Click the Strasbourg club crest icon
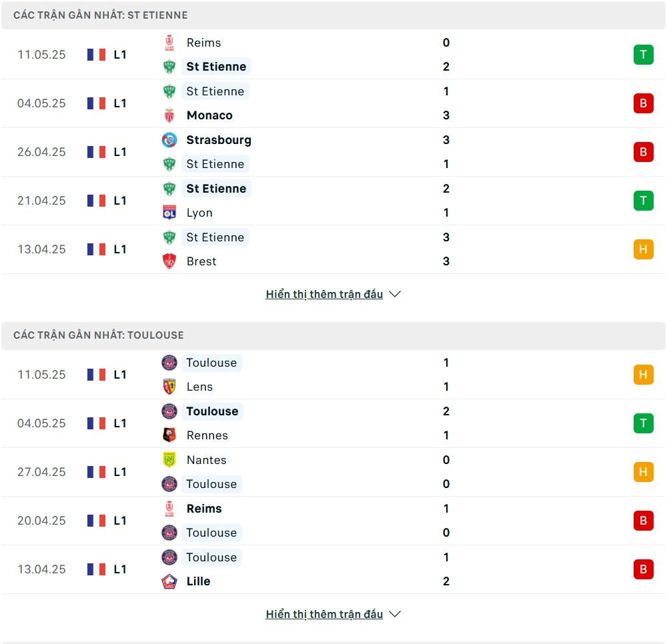The height and width of the screenshot is (644, 667). pyautogui.click(x=169, y=140)
